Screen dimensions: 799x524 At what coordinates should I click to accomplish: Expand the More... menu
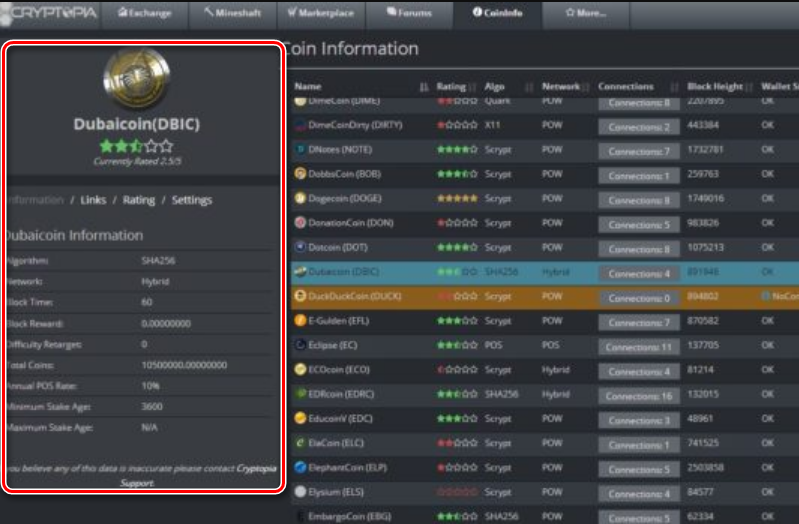(586, 13)
